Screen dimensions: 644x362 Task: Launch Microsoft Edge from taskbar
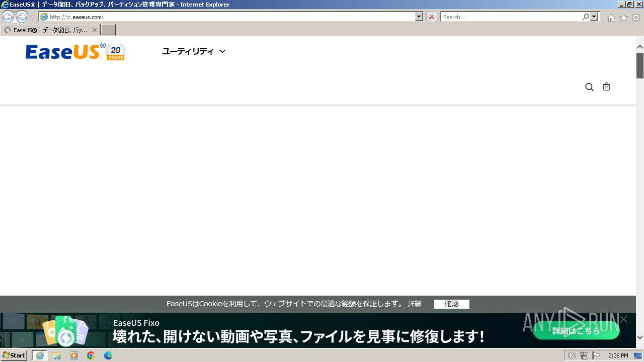tap(108, 355)
